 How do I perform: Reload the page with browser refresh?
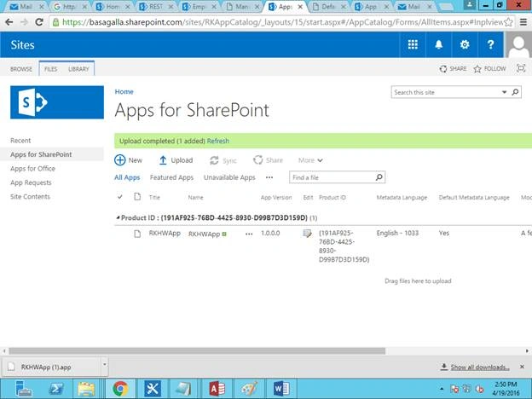(39, 22)
